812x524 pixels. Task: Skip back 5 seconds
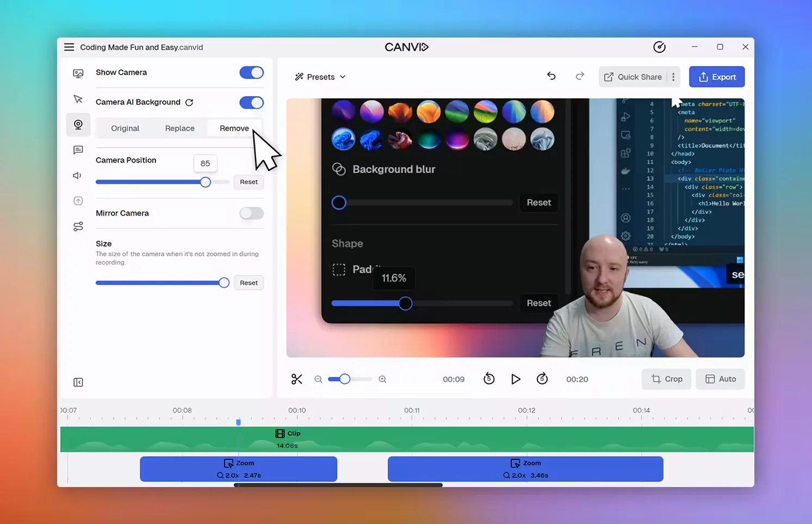489,379
